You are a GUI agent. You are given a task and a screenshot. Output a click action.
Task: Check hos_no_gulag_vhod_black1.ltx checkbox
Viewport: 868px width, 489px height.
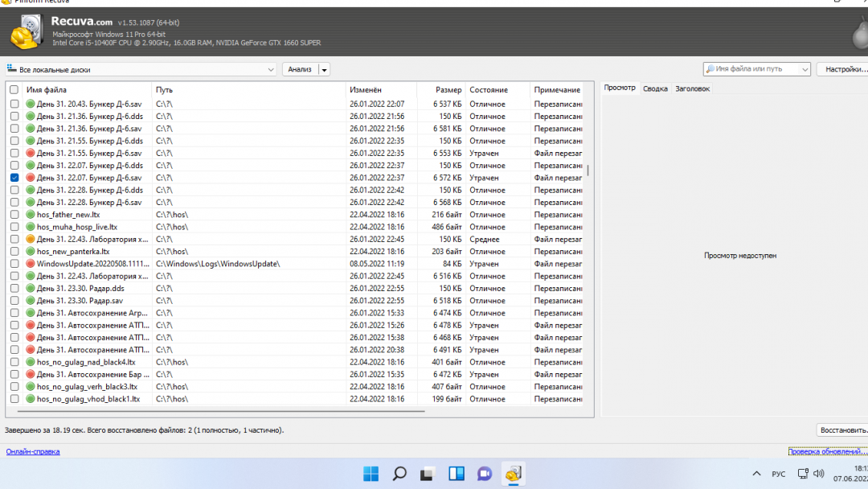point(14,399)
